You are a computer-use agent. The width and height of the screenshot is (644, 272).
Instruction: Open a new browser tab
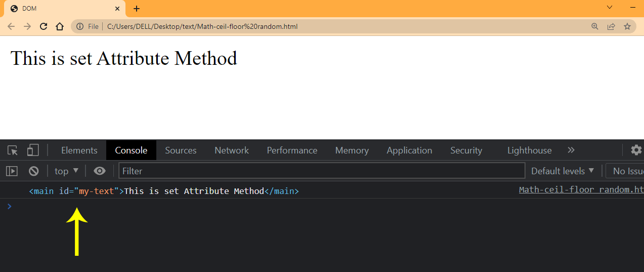pos(137,9)
